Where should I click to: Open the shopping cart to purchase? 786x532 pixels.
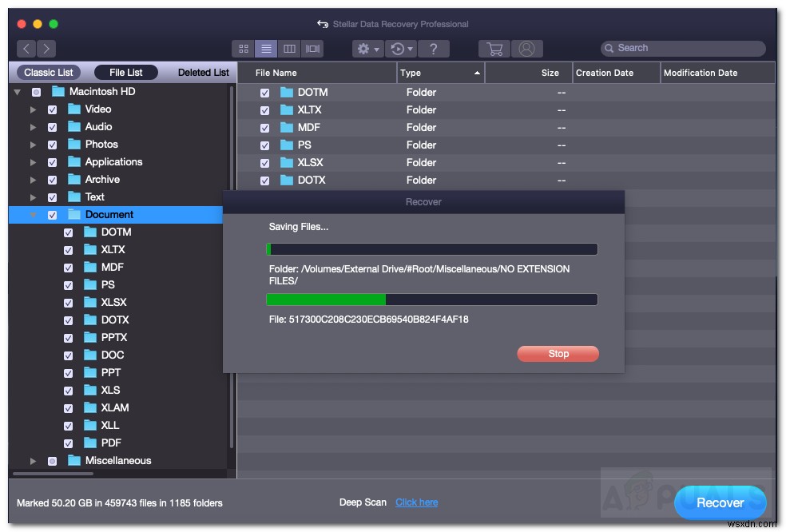[x=494, y=49]
